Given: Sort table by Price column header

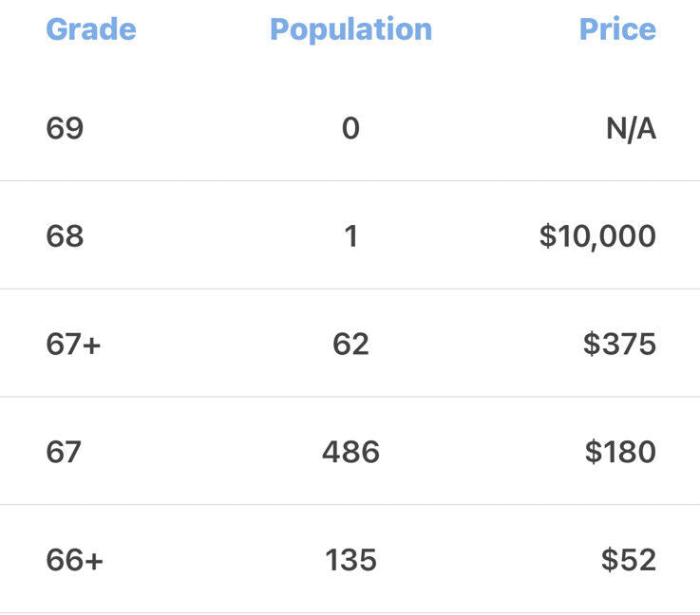Looking at the screenshot, I should (617, 29).
